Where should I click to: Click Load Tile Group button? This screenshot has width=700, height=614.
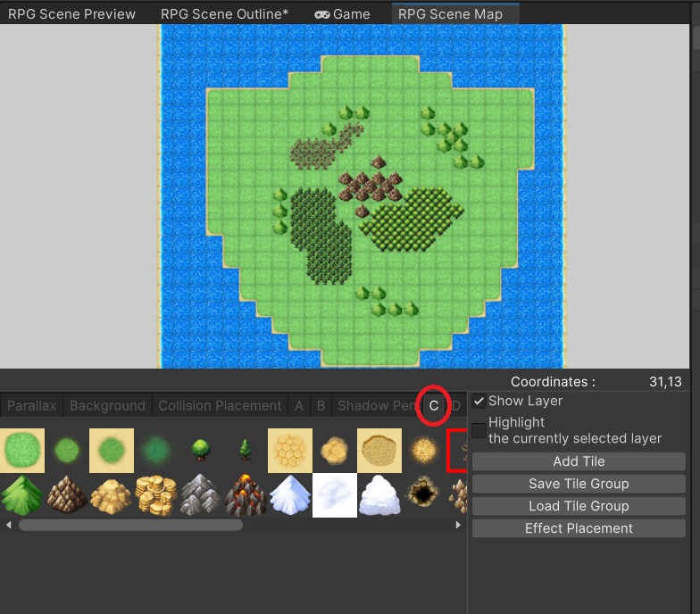[x=579, y=506]
